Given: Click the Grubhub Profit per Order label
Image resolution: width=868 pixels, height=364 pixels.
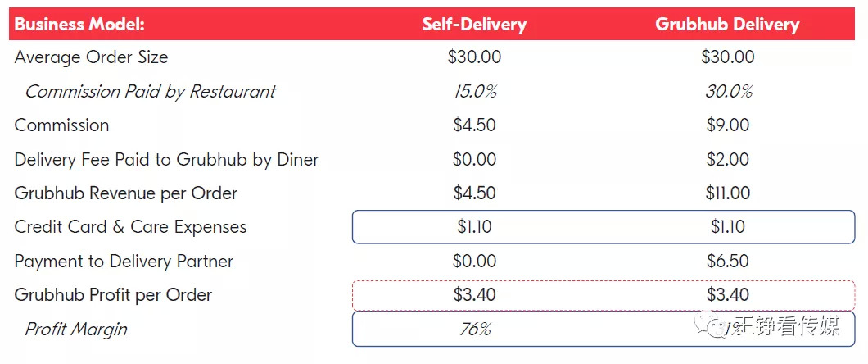Looking at the screenshot, I should [x=113, y=295].
